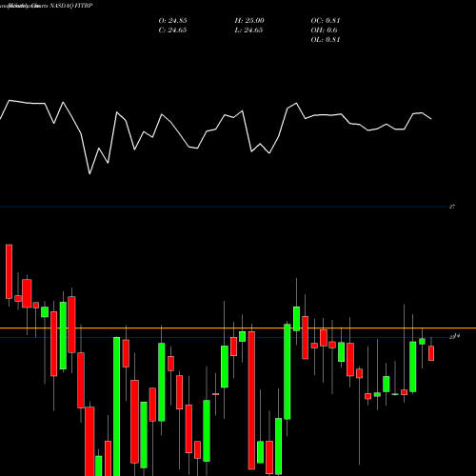Select the high value H: 25.00
The image size is (476, 476).
click(x=249, y=21)
